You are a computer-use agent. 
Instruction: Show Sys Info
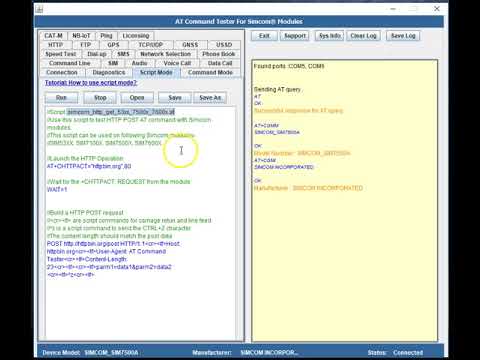330,36
